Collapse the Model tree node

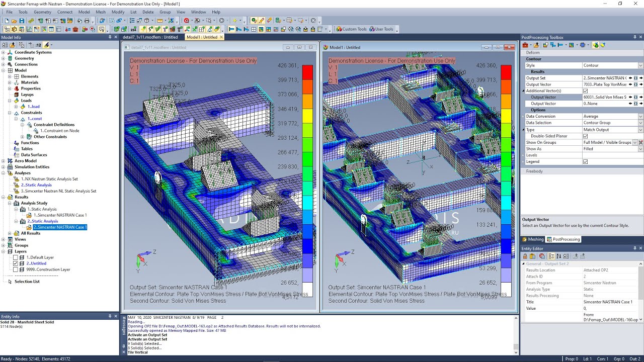click(x=4, y=70)
